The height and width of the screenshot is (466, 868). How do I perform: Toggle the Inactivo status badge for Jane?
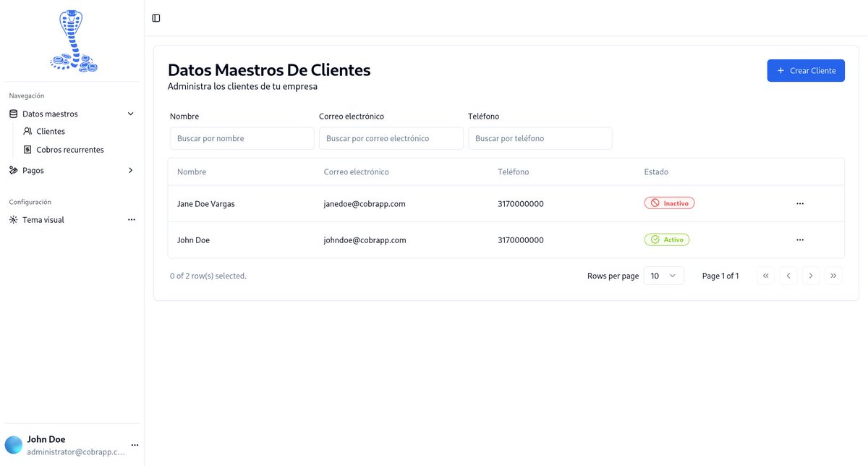[669, 203]
